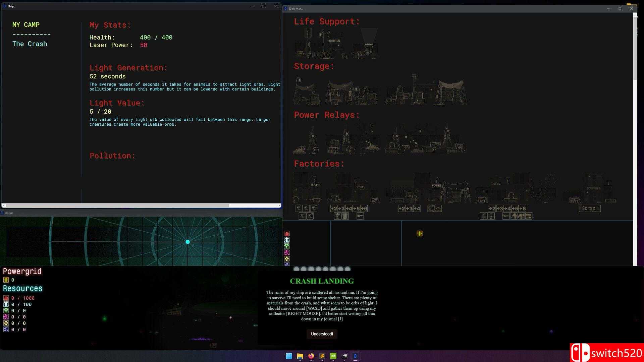Click the red resource icon beside tech panel
644x362 pixels.
pos(287,234)
